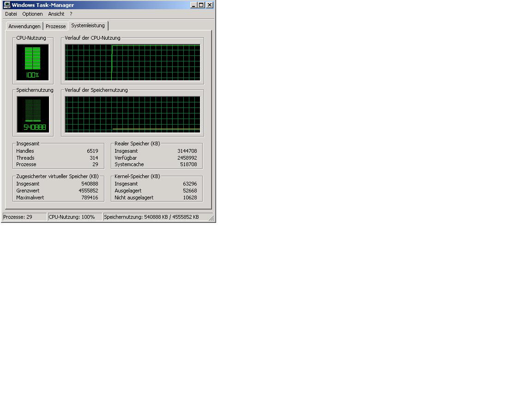Image resolution: width=532 pixels, height=395 pixels.
Task: Click Kernel-Speicher Insgesamt value 63296
Action: point(190,184)
